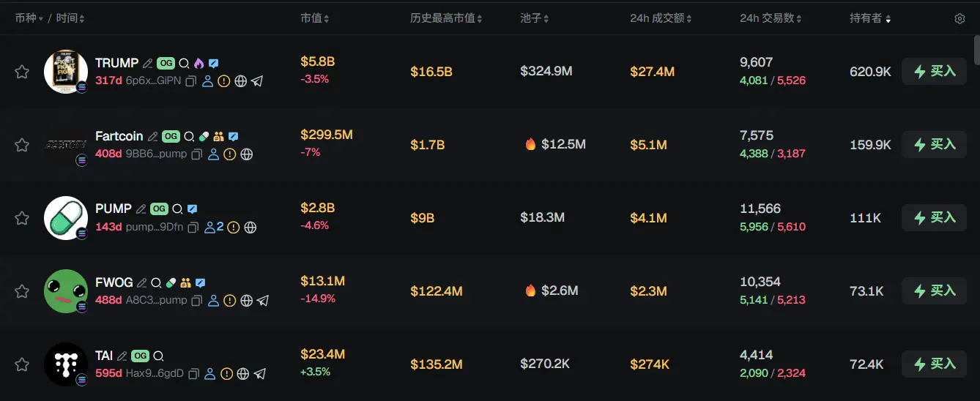
Task: Click the warning icon in the TRUMP row
Action: point(224,81)
